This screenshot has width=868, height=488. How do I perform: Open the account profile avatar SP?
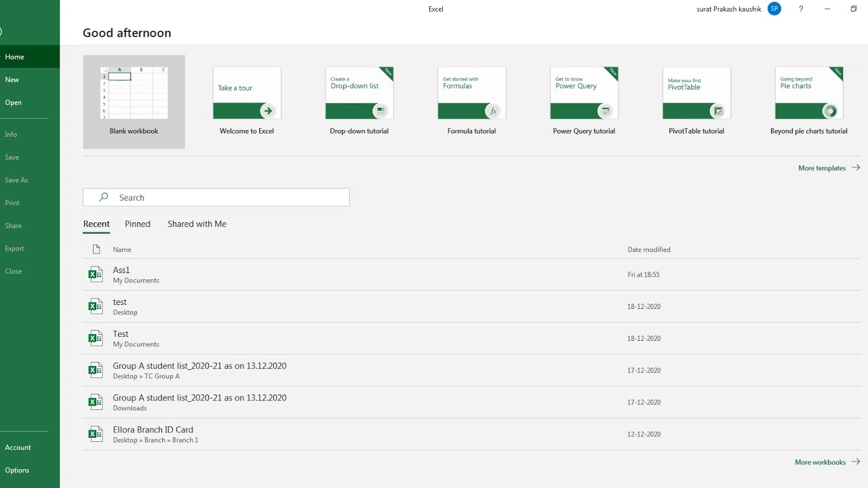pos(774,9)
